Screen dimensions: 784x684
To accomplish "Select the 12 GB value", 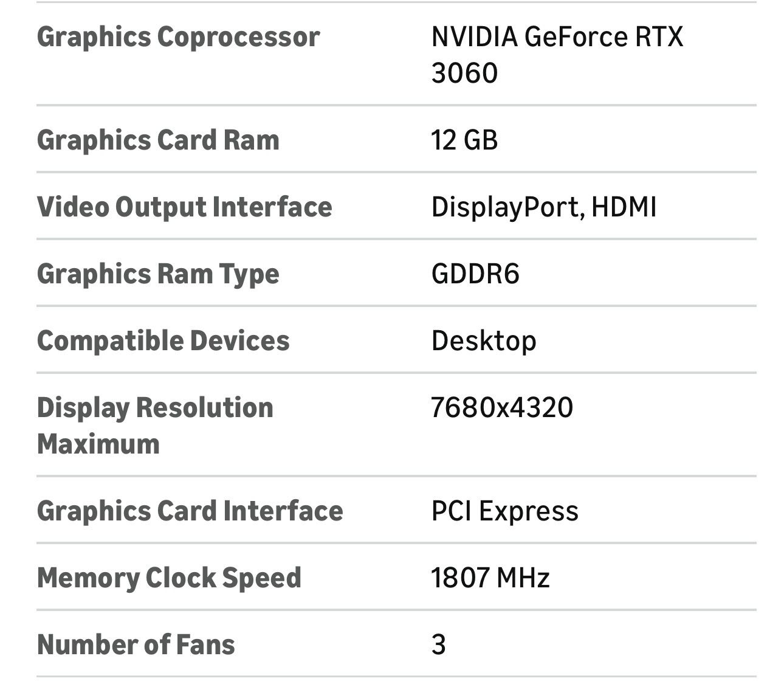I will 464,140.
